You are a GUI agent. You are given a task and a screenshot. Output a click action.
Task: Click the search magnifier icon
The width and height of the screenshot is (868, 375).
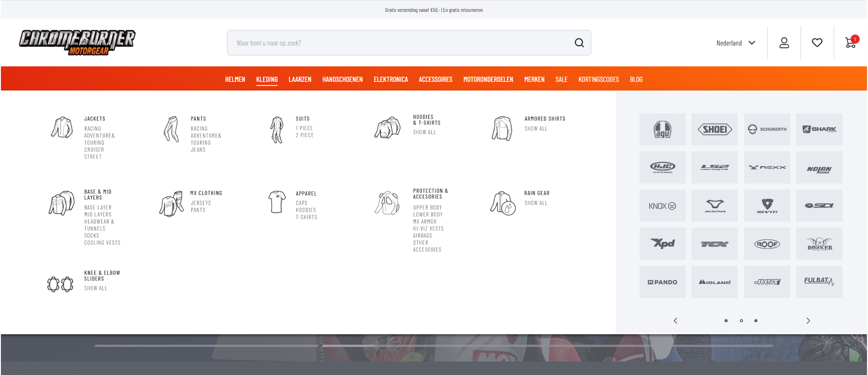[579, 43]
